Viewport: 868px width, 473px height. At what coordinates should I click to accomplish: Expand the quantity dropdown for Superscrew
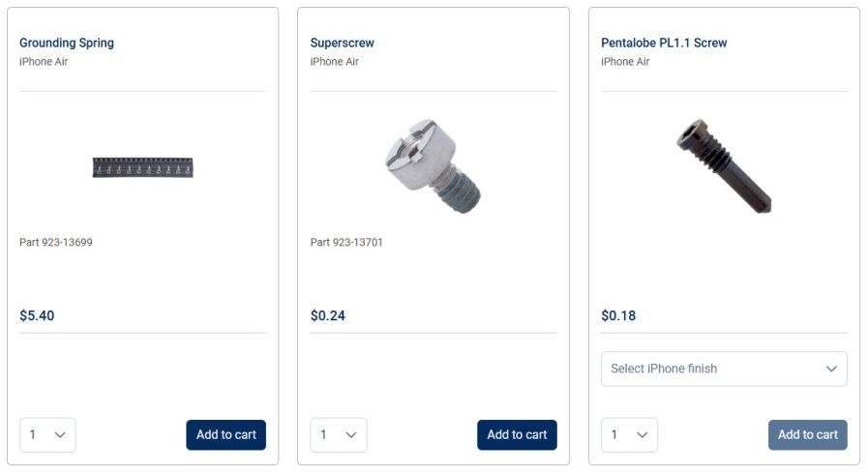[x=339, y=435]
